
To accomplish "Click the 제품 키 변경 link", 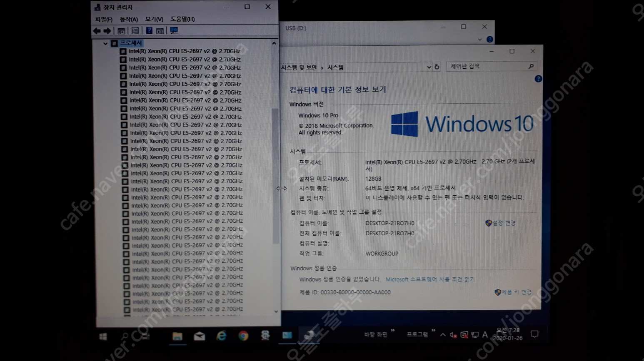I will coord(517,292).
